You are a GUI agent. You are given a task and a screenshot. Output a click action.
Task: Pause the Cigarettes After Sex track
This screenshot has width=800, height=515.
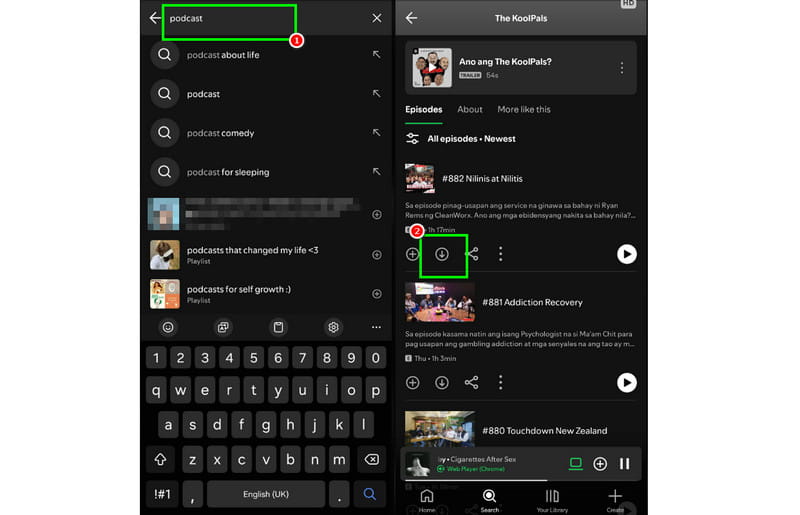tap(625, 464)
